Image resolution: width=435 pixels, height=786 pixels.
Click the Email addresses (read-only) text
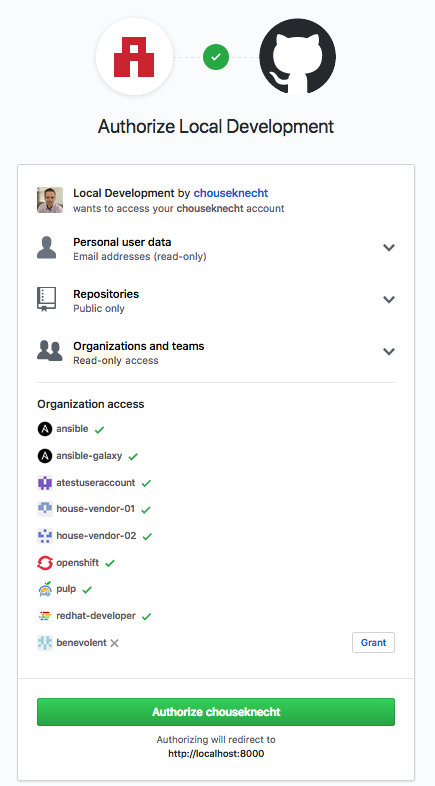(140, 257)
